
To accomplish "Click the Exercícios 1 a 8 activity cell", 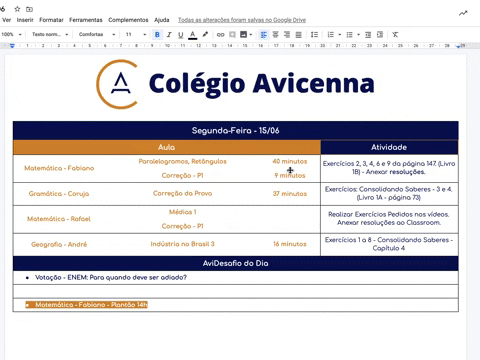I will [389, 244].
